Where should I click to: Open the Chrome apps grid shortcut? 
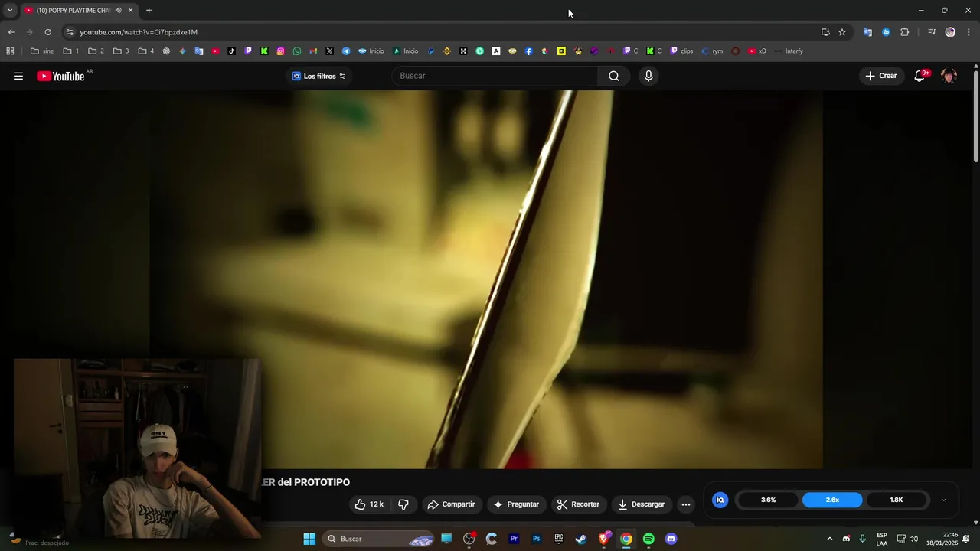(x=10, y=51)
